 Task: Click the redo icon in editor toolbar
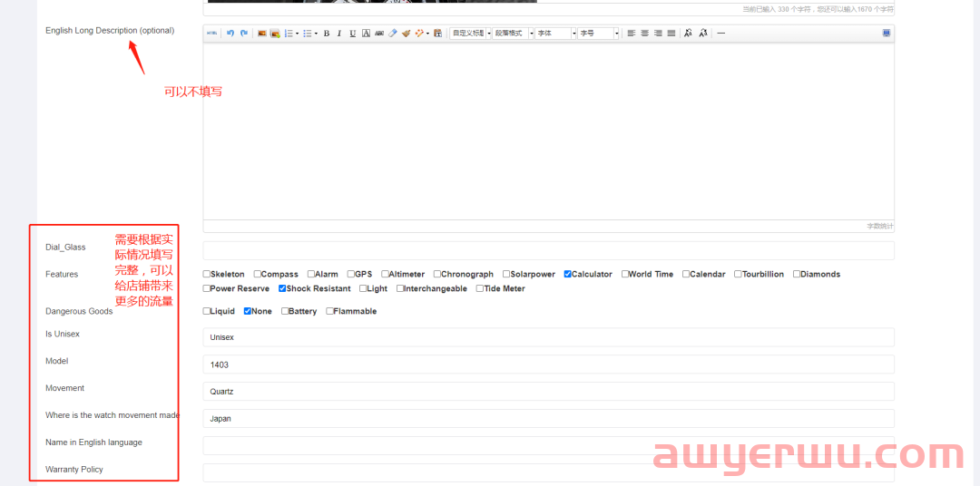click(x=244, y=34)
